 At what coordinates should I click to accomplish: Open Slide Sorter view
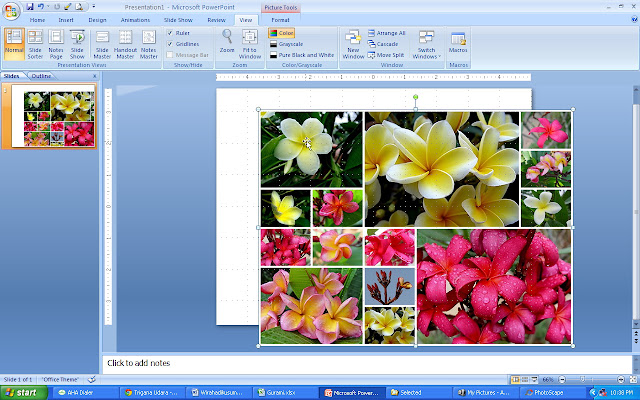coord(35,44)
